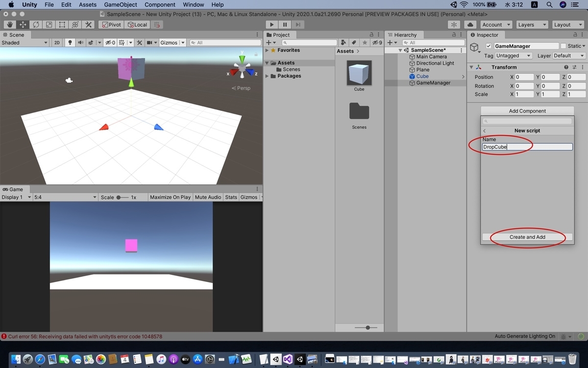588x368 pixels.
Task: Open the Window menu
Action: coord(193,4)
